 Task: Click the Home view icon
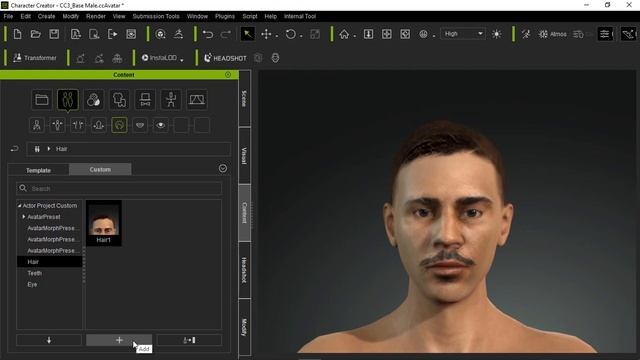point(344,34)
